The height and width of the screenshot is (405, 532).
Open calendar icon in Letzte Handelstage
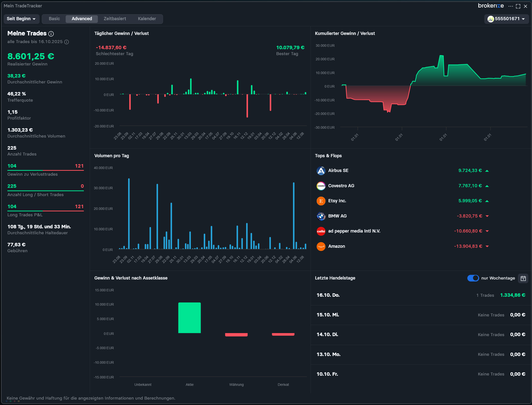tap(523, 278)
